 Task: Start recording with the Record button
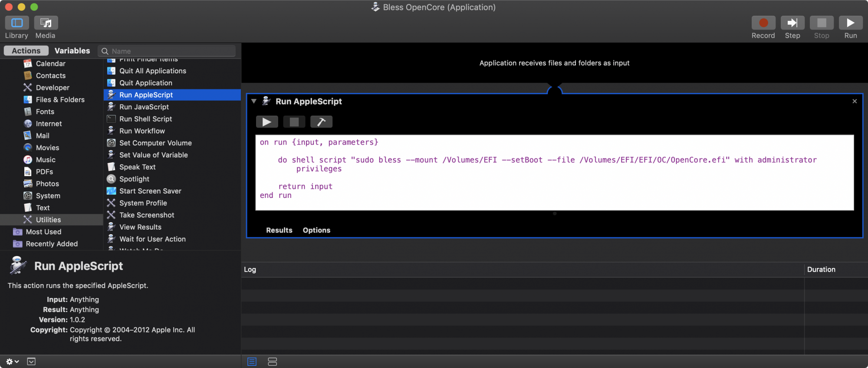pyautogui.click(x=763, y=23)
